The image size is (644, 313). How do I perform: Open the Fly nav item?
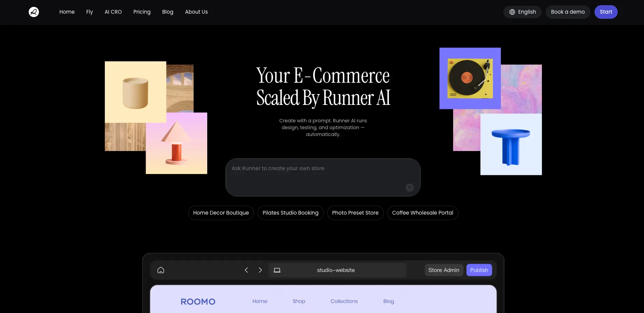[x=89, y=12]
